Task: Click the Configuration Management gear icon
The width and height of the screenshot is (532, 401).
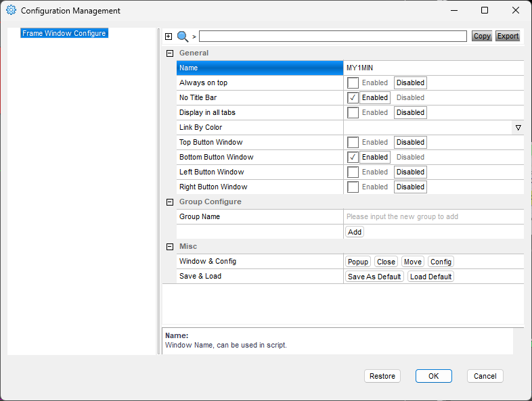Action: (x=11, y=10)
